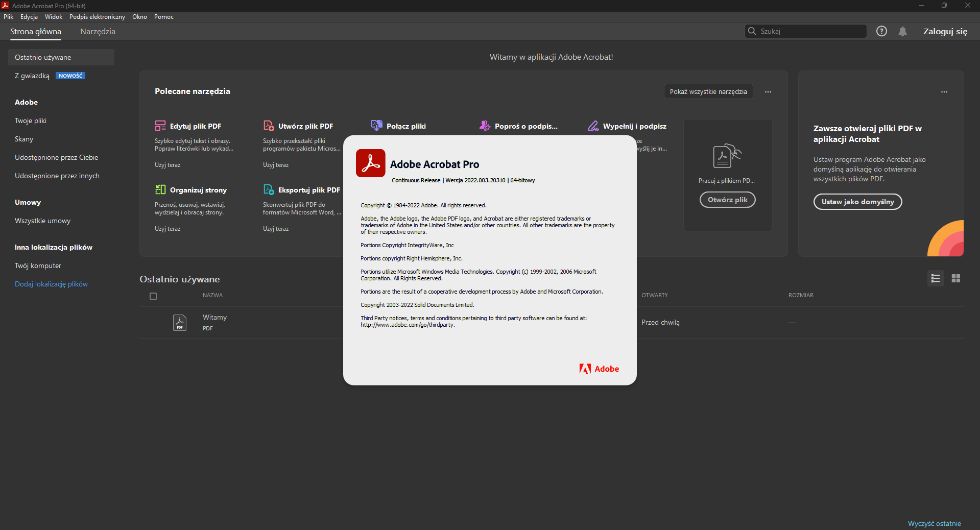
Task: Click the version line in About dialog
Action: coord(463,180)
